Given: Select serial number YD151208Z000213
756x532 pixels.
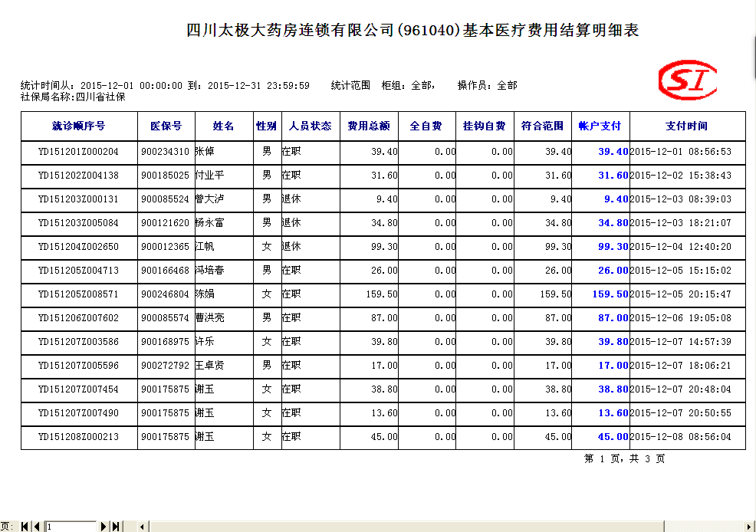Looking at the screenshot, I should point(78,437).
